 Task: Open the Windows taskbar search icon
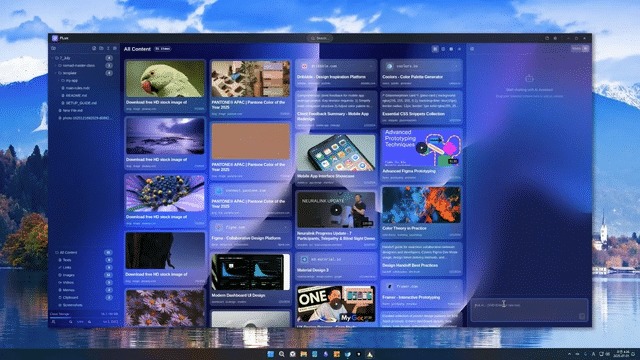pos(282,354)
